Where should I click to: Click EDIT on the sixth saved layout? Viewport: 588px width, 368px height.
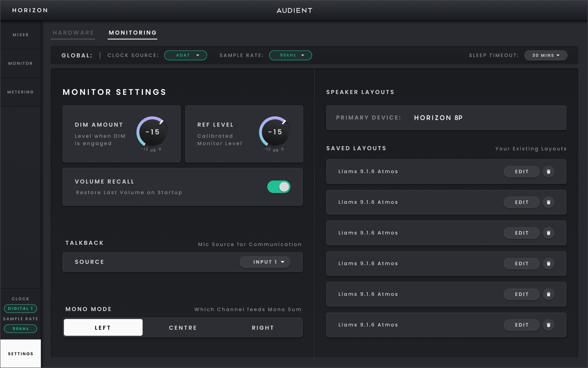point(521,325)
